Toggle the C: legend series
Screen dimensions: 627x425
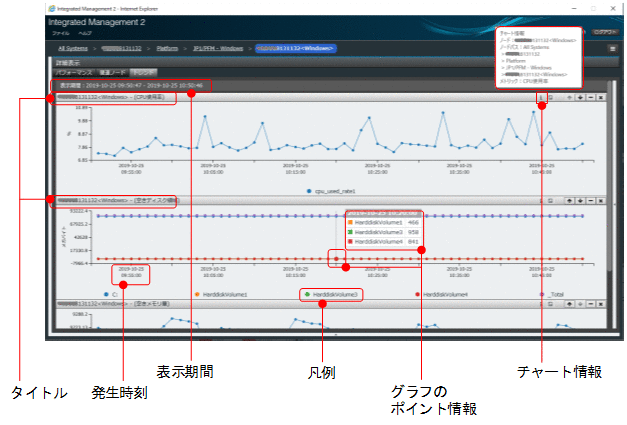(x=111, y=295)
